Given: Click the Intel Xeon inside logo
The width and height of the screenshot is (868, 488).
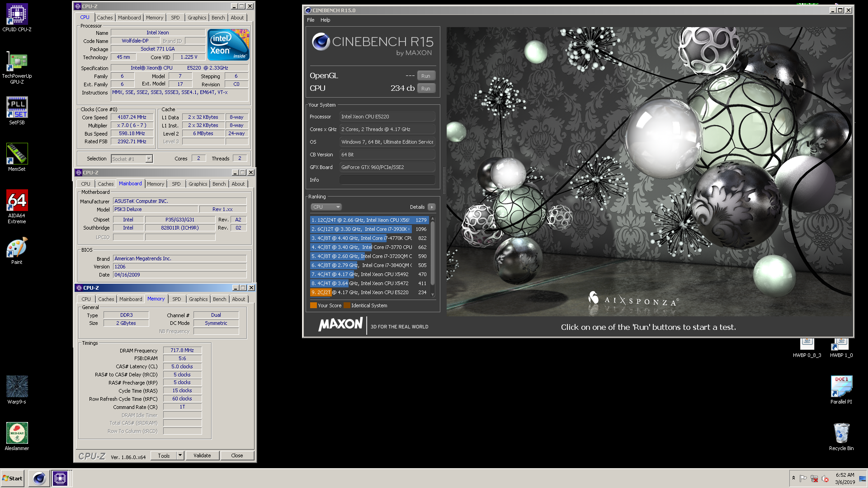Looking at the screenshot, I should pos(228,45).
